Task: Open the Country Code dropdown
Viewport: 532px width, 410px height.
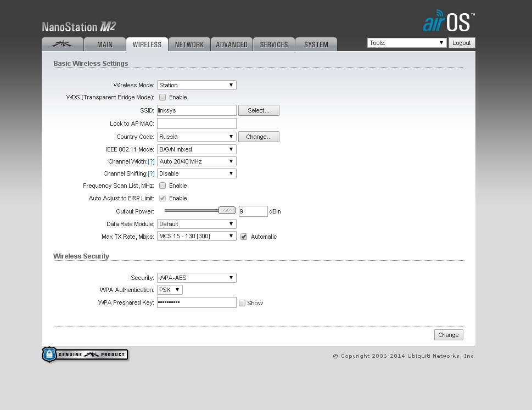Action: click(x=197, y=137)
